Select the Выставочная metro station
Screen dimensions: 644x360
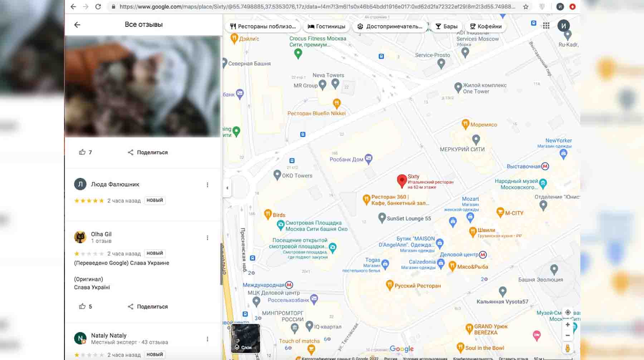(545, 166)
